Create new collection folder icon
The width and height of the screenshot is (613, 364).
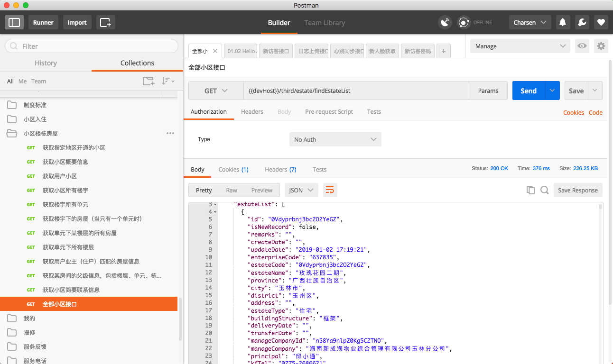click(149, 81)
